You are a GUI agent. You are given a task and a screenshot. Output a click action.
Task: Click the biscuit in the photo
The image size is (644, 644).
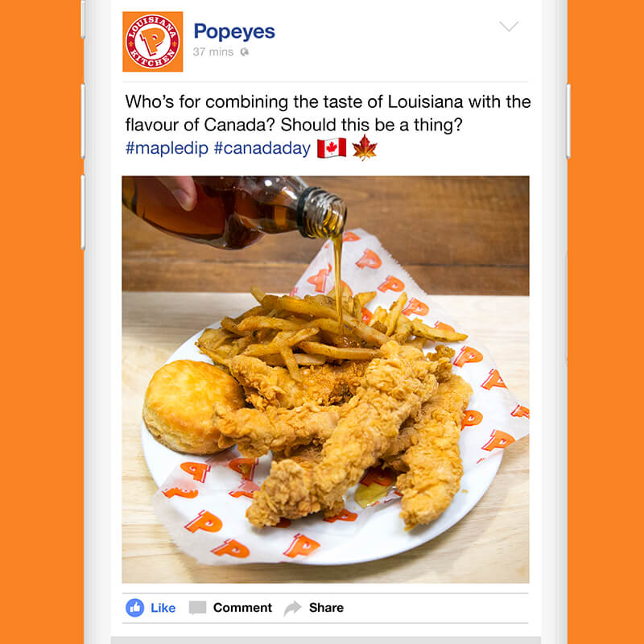(192, 407)
